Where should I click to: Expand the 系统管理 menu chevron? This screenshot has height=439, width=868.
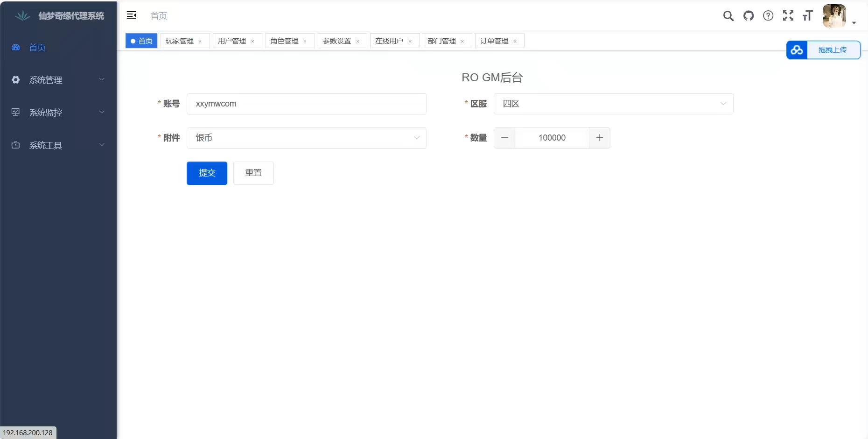(102, 79)
